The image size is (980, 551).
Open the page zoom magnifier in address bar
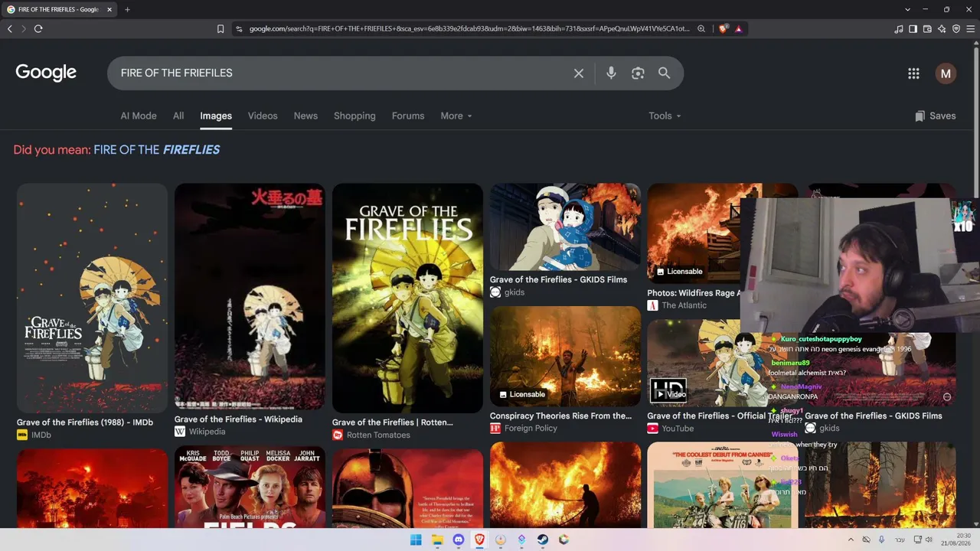tap(701, 29)
